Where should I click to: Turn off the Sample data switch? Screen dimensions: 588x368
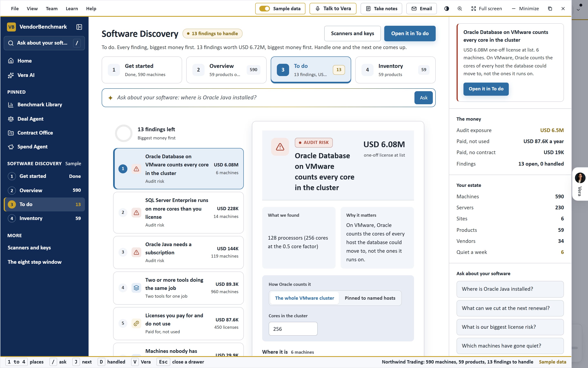click(264, 9)
